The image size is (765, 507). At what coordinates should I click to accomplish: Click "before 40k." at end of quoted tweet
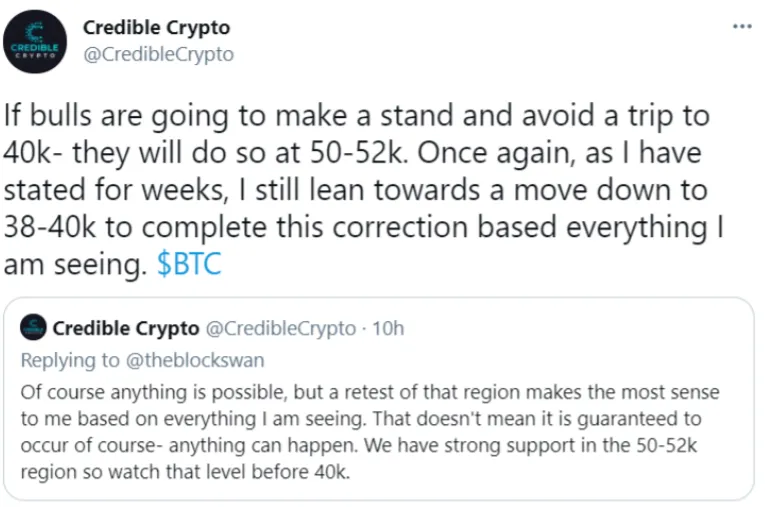(x=301, y=472)
